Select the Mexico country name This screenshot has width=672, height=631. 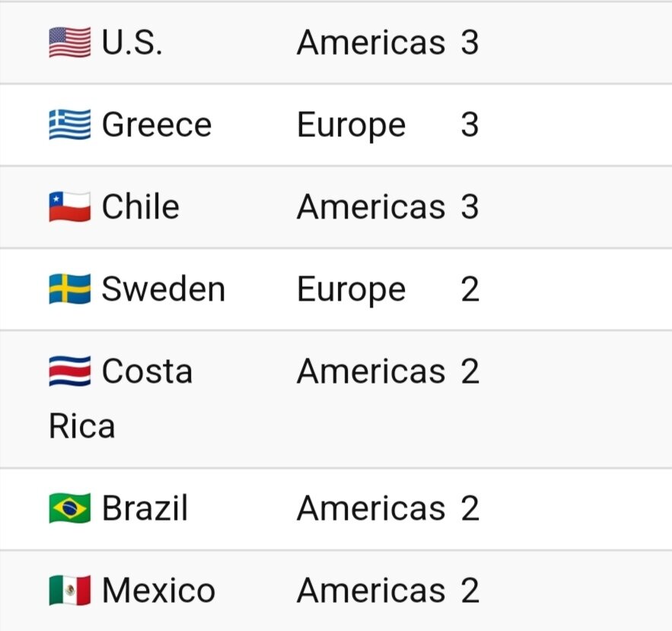coord(158,591)
